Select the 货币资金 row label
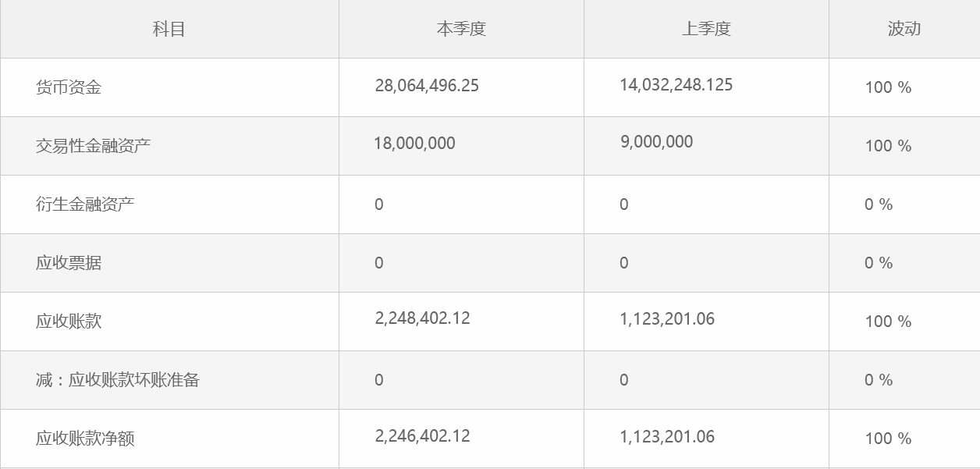The image size is (980, 469). pos(69,87)
